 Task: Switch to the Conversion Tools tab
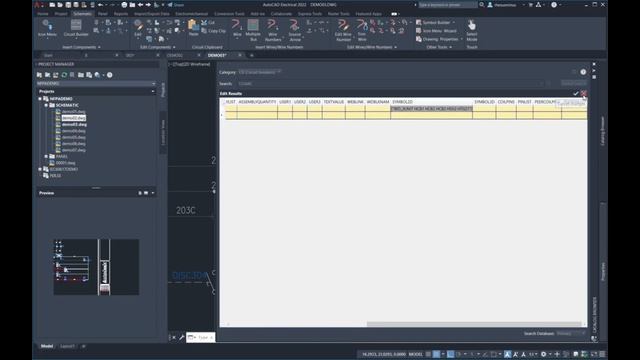pos(229,14)
